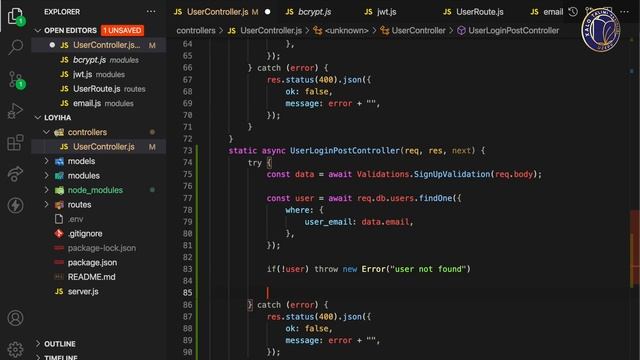Close unsaved UserController.js tab via dot
Image resolution: width=640 pixels, height=360 pixels.
coord(267,12)
